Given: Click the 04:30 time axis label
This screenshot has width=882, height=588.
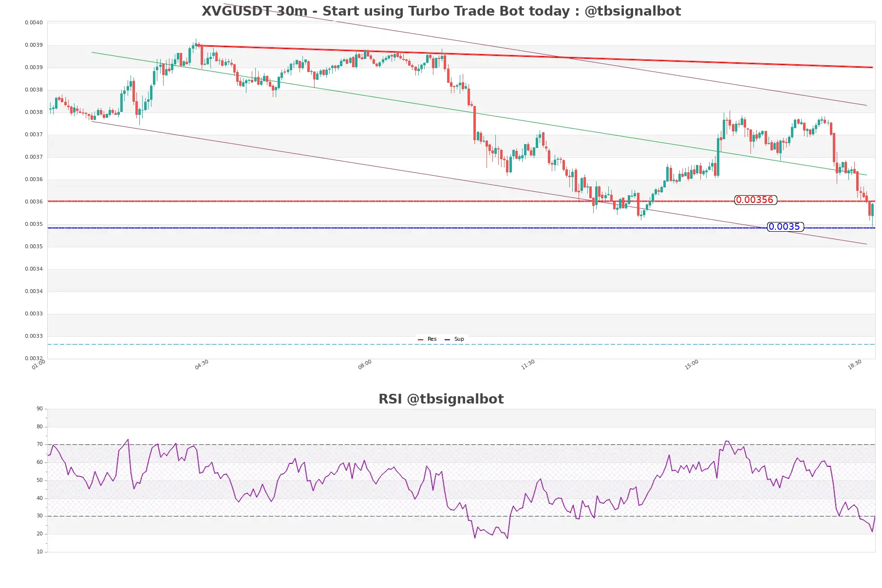Looking at the screenshot, I should (x=202, y=365).
